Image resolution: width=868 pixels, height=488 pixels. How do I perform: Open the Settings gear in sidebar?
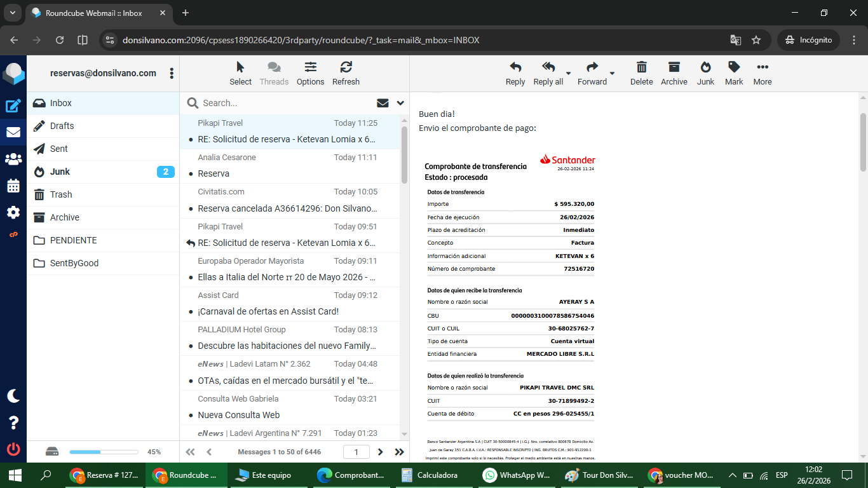[13, 212]
